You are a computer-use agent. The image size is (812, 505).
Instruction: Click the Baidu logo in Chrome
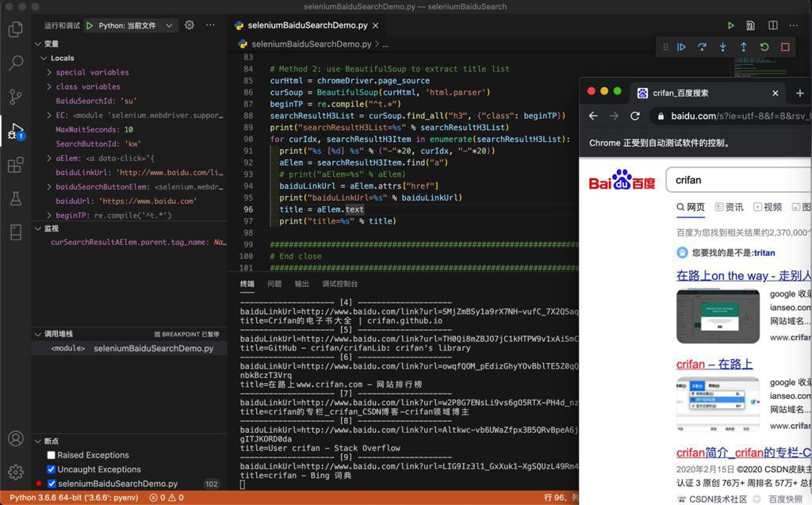click(622, 180)
